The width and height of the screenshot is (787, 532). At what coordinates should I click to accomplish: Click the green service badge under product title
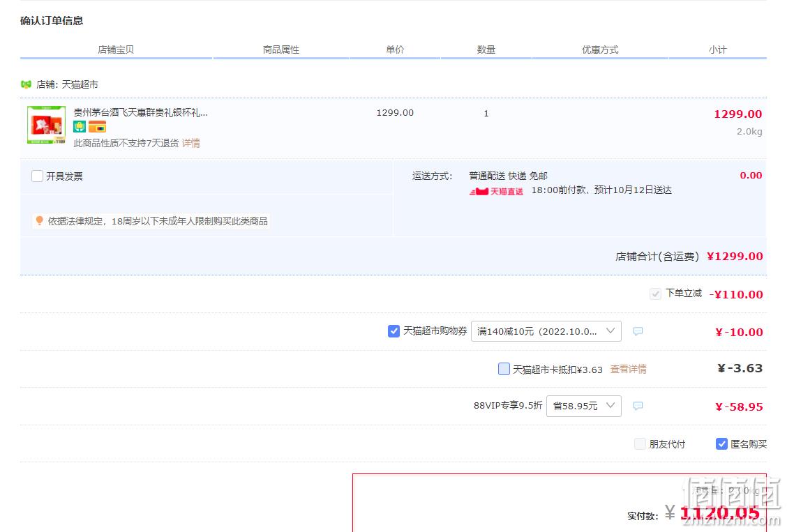click(80, 126)
